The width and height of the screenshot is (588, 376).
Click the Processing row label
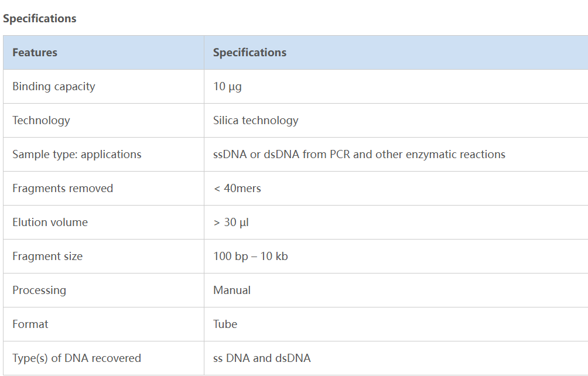(39, 290)
